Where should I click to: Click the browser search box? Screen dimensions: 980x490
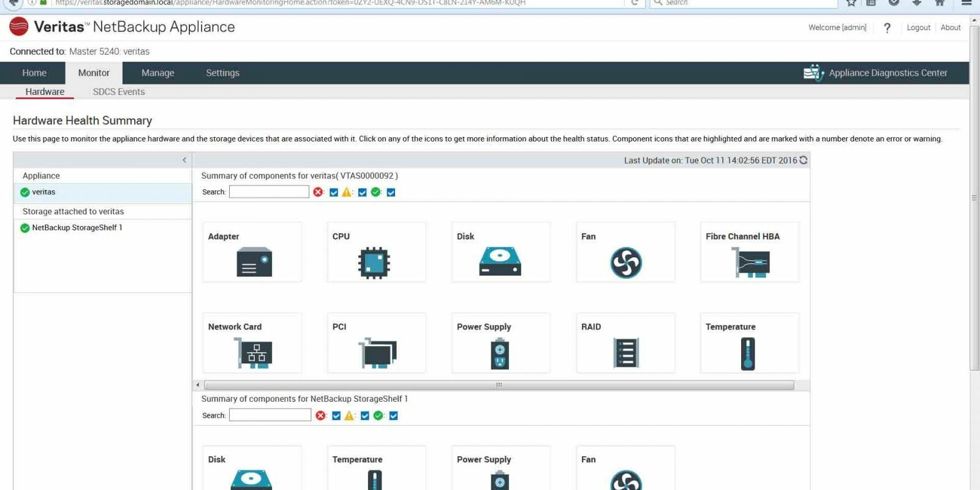pyautogui.click(x=744, y=2)
